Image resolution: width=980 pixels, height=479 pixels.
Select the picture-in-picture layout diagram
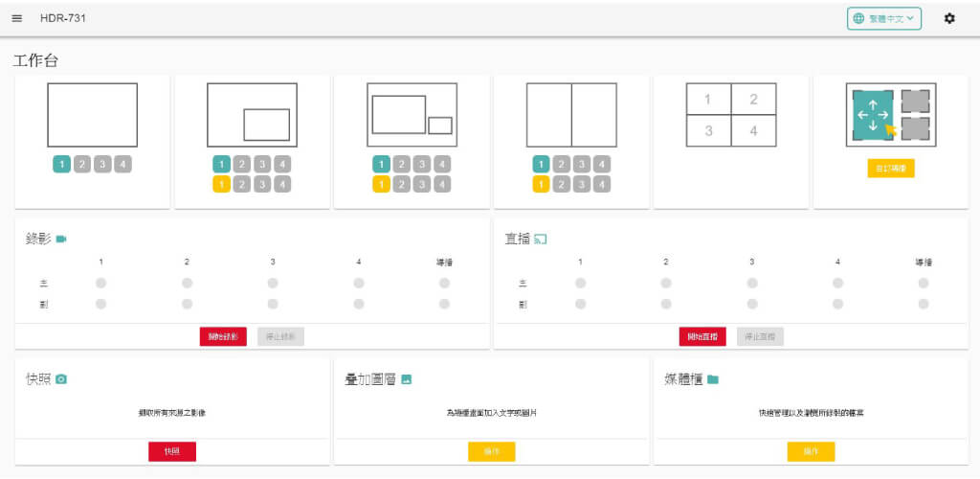tap(252, 115)
